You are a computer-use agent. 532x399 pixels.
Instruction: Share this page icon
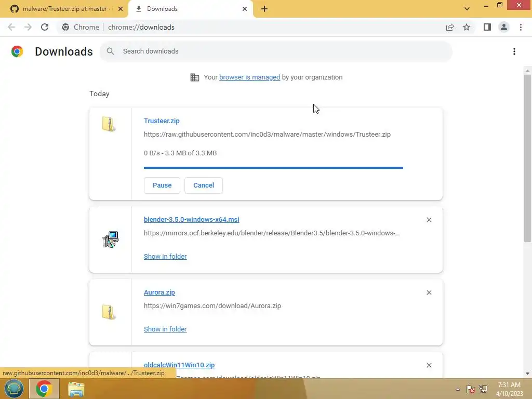tap(450, 27)
